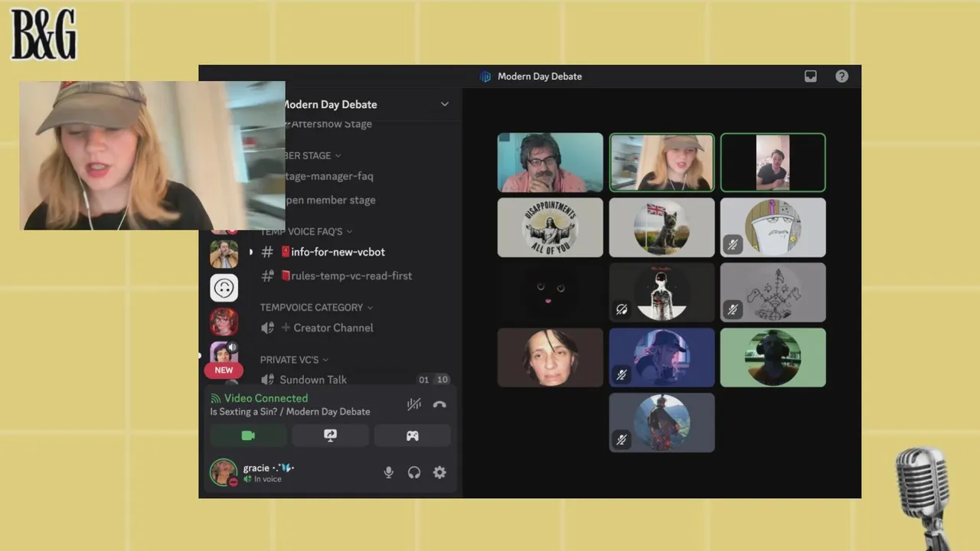Open the person photo server icon
980x551 pixels.
click(224, 254)
